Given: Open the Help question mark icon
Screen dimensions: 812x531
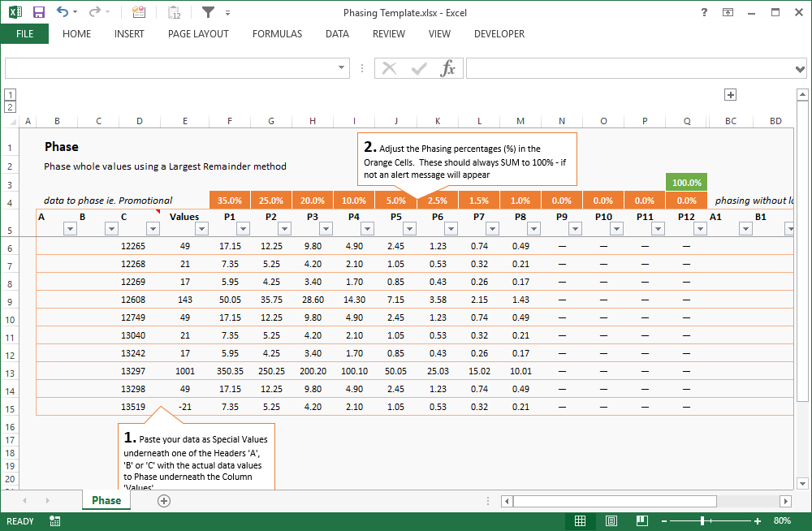Looking at the screenshot, I should 703,13.
